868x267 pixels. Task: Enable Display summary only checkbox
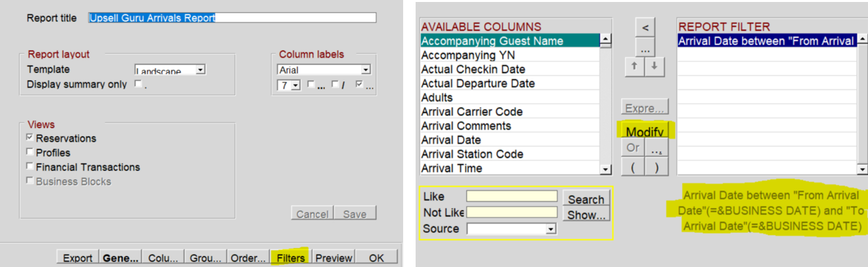138,84
